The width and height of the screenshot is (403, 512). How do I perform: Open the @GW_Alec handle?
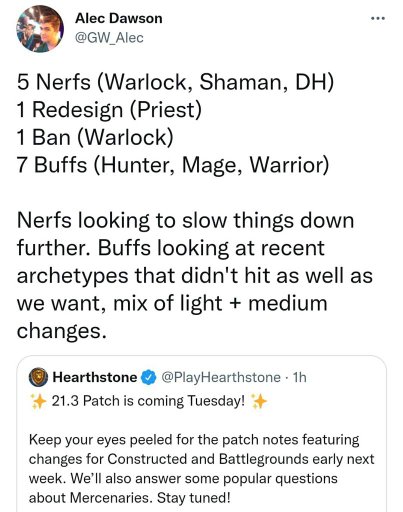109,38
